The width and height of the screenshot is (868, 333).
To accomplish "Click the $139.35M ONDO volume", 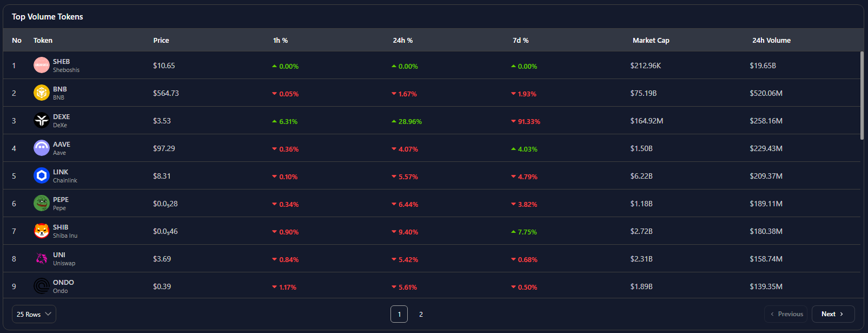I will coord(766,286).
